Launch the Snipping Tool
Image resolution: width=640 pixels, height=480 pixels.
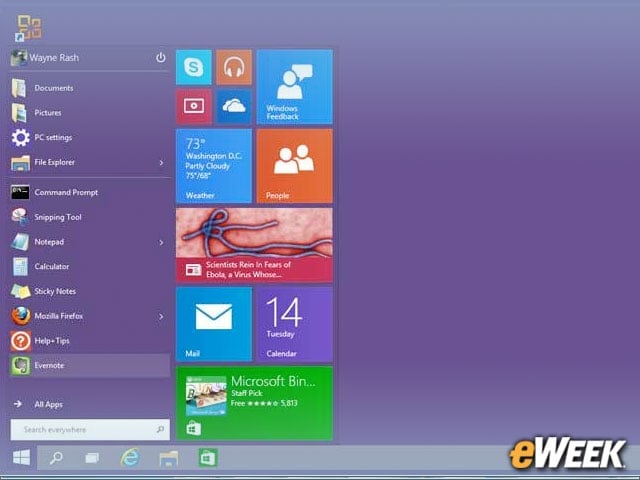(x=90, y=217)
